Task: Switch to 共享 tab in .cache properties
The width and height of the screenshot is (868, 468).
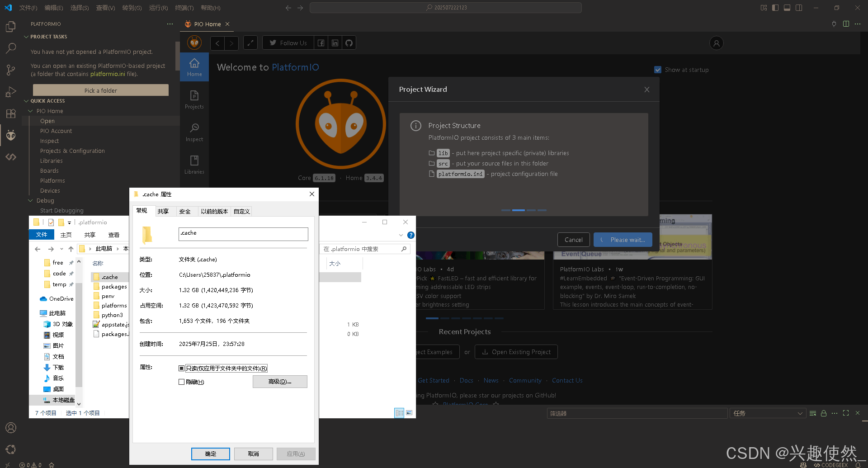Action: (163, 211)
